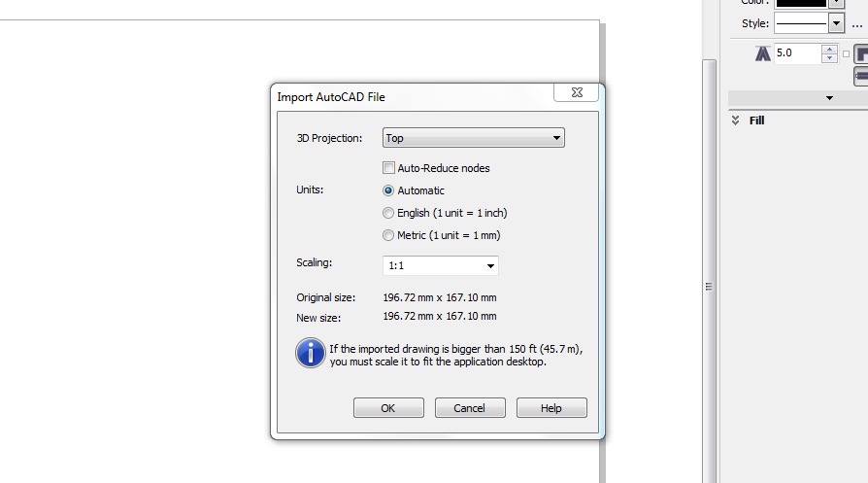Open the 3D Projection dropdown
Viewport: 868px width, 483px height.
point(473,138)
